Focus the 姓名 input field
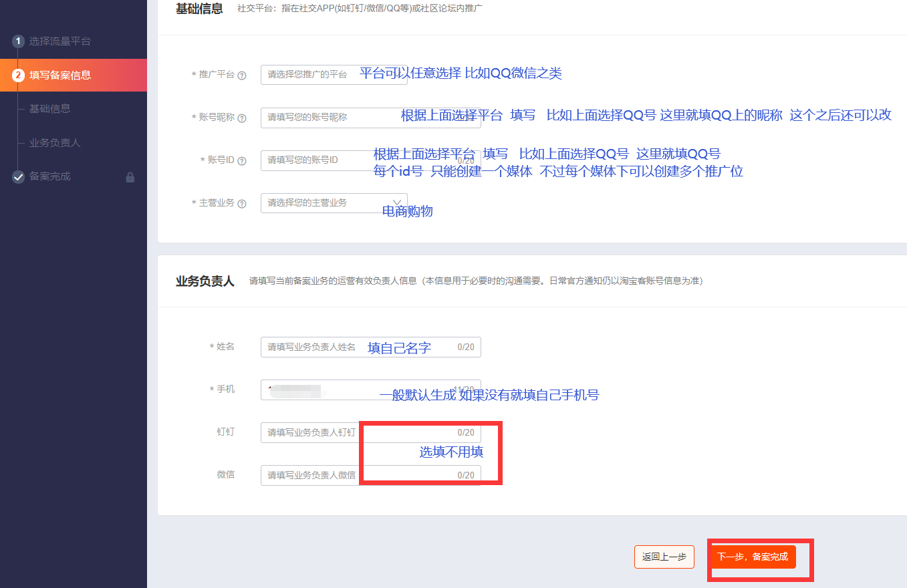 [370, 347]
